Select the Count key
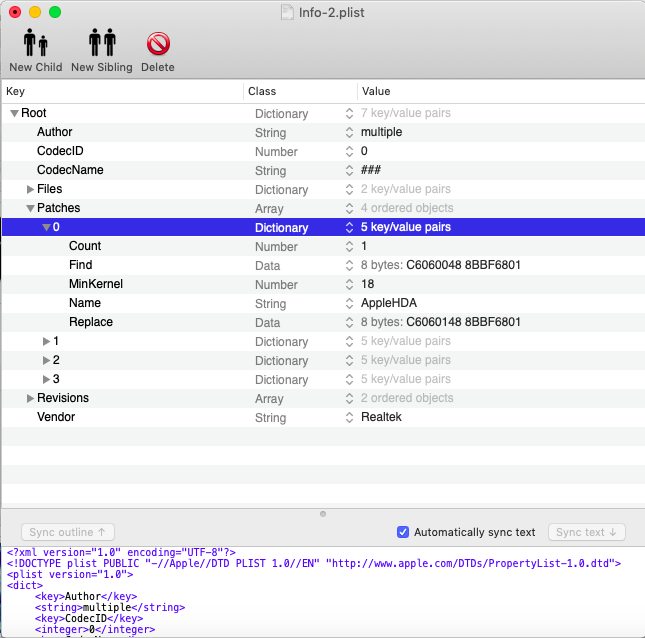The height and width of the screenshot is (638, 645). click(85, 246)
